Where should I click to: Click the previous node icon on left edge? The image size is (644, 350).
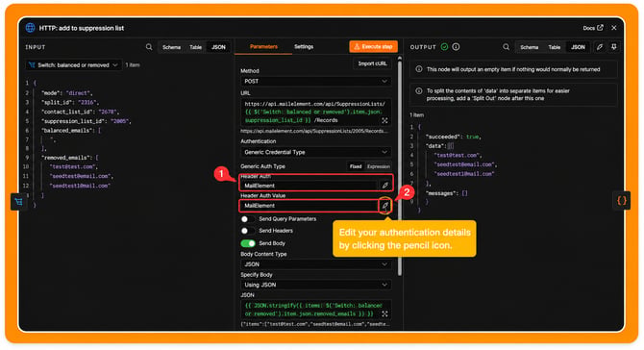click(18, 201)
